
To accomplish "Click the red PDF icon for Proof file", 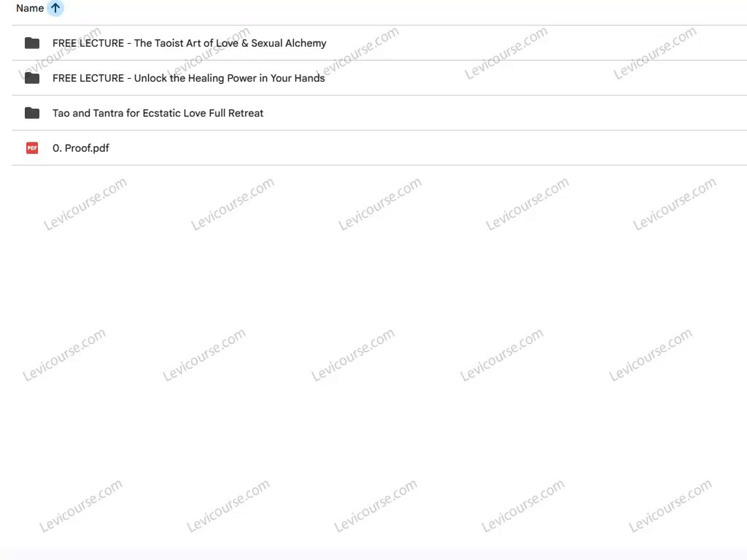I will [32, 148].
